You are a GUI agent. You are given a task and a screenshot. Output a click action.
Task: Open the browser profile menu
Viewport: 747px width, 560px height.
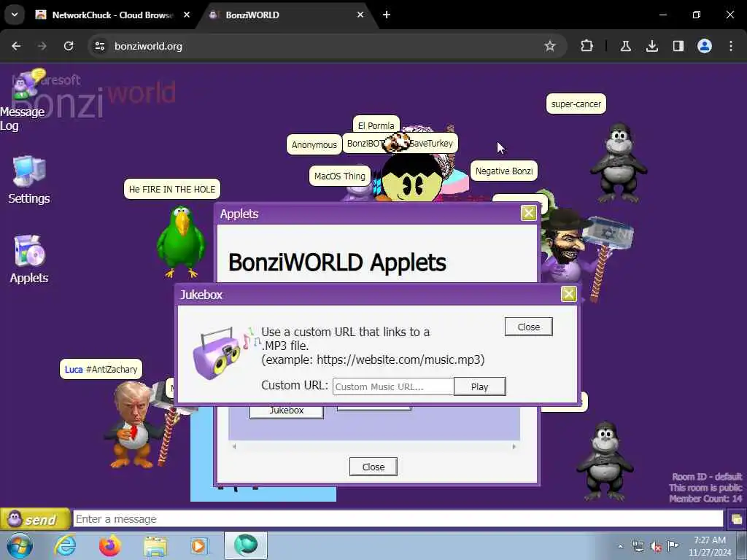point(704,46)
